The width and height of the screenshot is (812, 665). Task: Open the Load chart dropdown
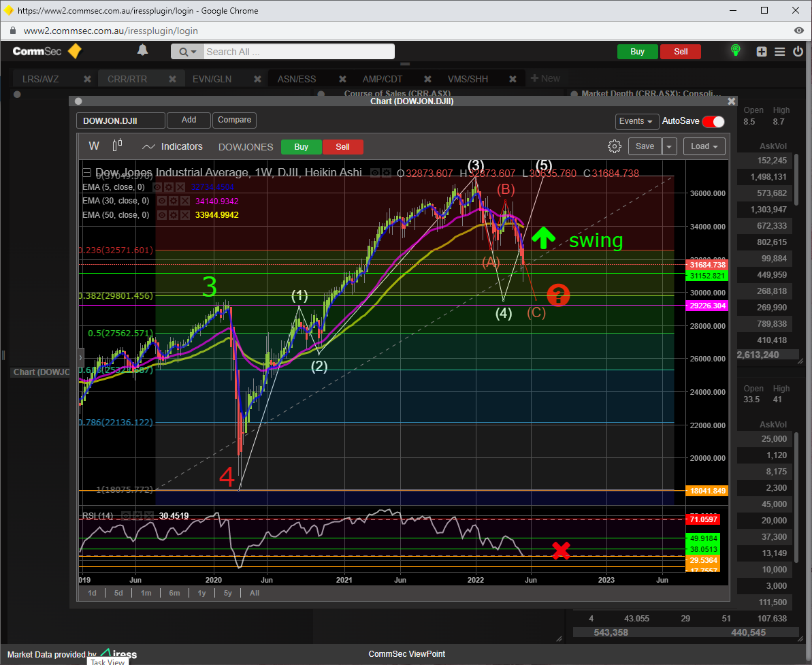click(x=704, y=146)
